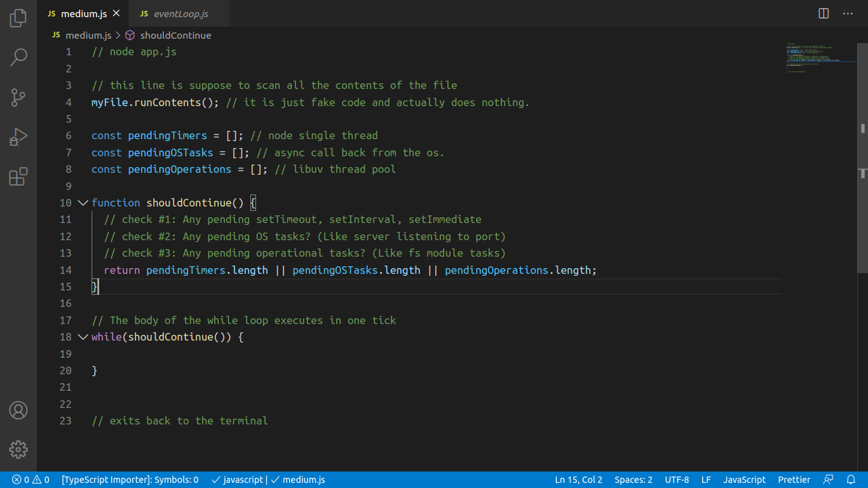Change indentation via Spaces: 2 in status bar

[x=633, y=480]
